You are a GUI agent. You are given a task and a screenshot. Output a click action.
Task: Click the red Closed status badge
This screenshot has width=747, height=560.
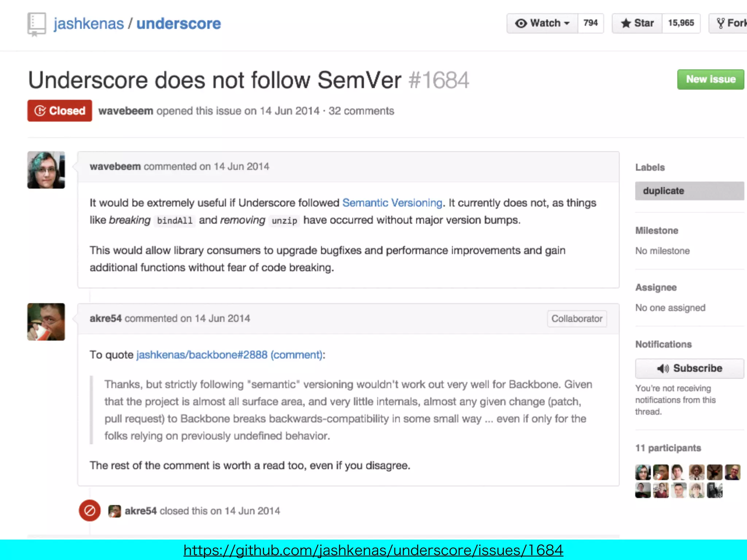pyautogui.click(x=59, y=110)
